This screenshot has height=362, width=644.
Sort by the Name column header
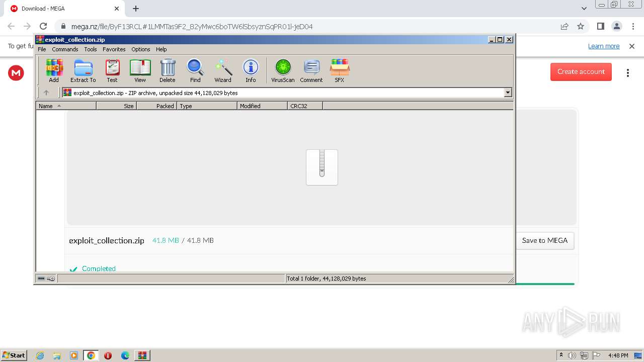click(66, 106)
